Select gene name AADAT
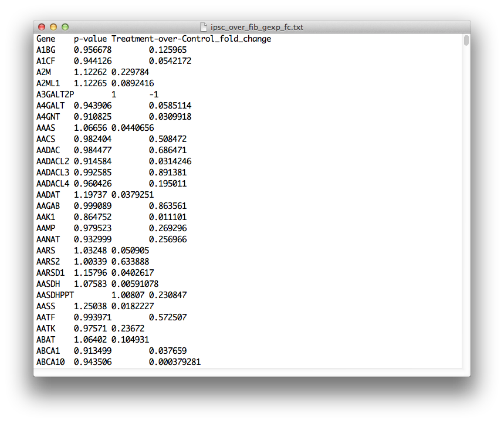The height and width of the screenshot is (423, 504). point(48,195)
